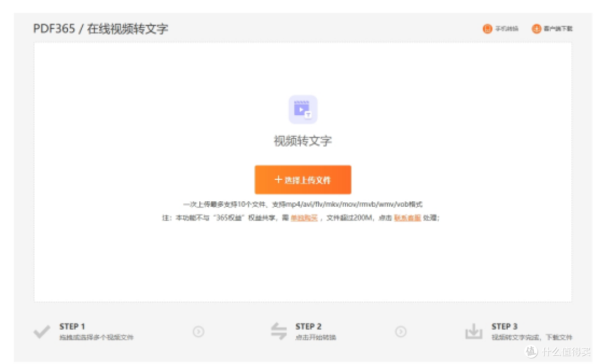596x364 pixels.
Task: Click the STEP 2 swap arrows icon
Action: [x=279, y=331]
